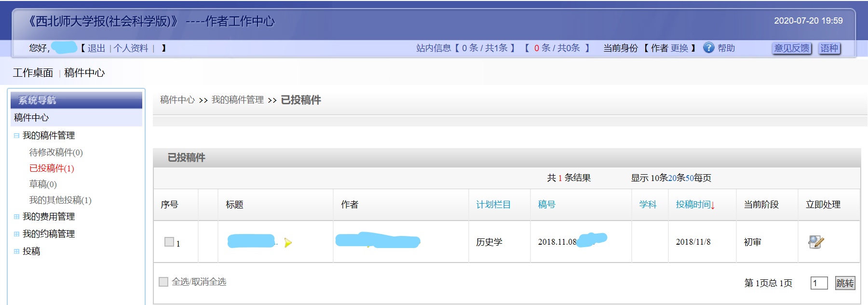Click the 意见反馈 button
The height and width of the screenshot is (305, 868).
792,48
